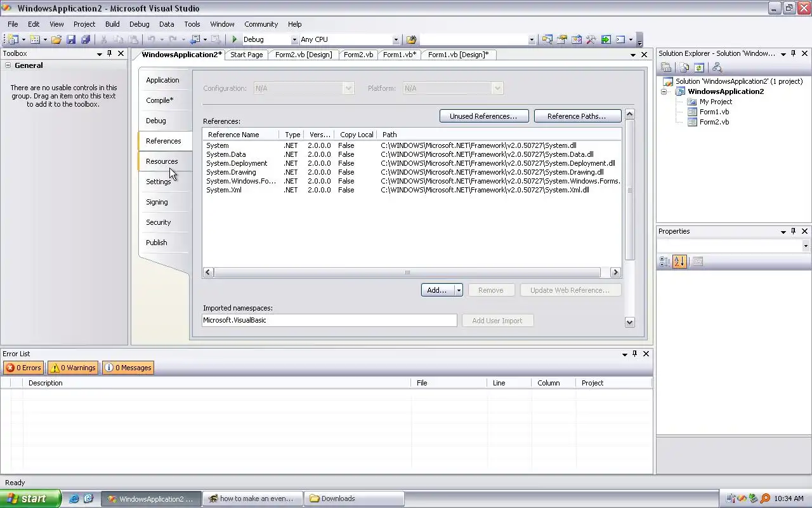Toggle the 0 Warnings filter

point(73,368)
